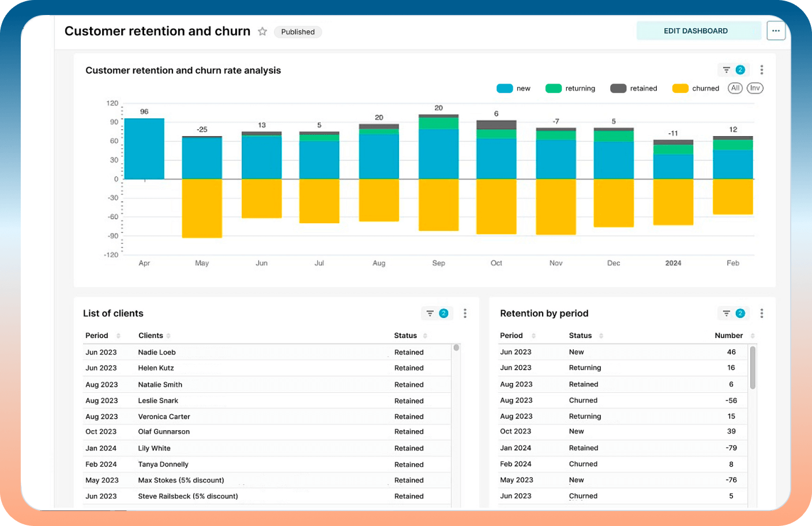812x526 pixels.
Task: Click filter icon in List of clients
Action: coord(430,313)
